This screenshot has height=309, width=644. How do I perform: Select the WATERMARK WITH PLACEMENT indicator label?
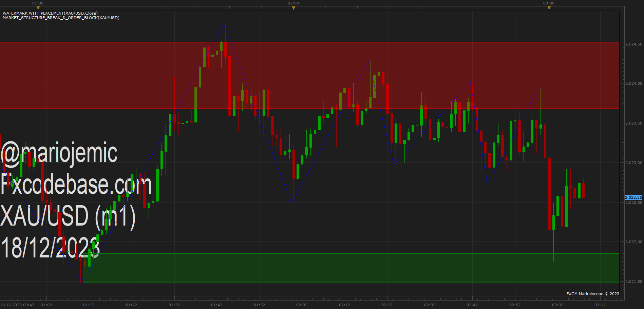[x=50, y=13]
